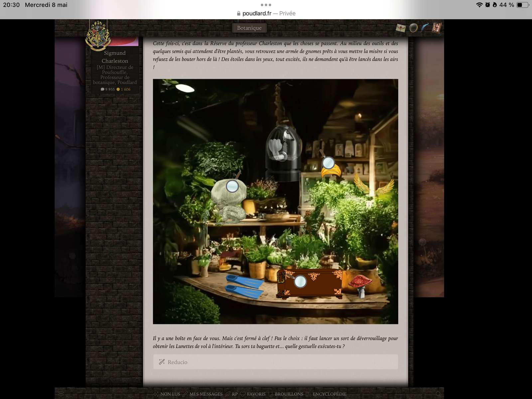Screen dimensions: 532x399
Task: Click the poudlard.fr address bar
Action: (x=266, y=13)
